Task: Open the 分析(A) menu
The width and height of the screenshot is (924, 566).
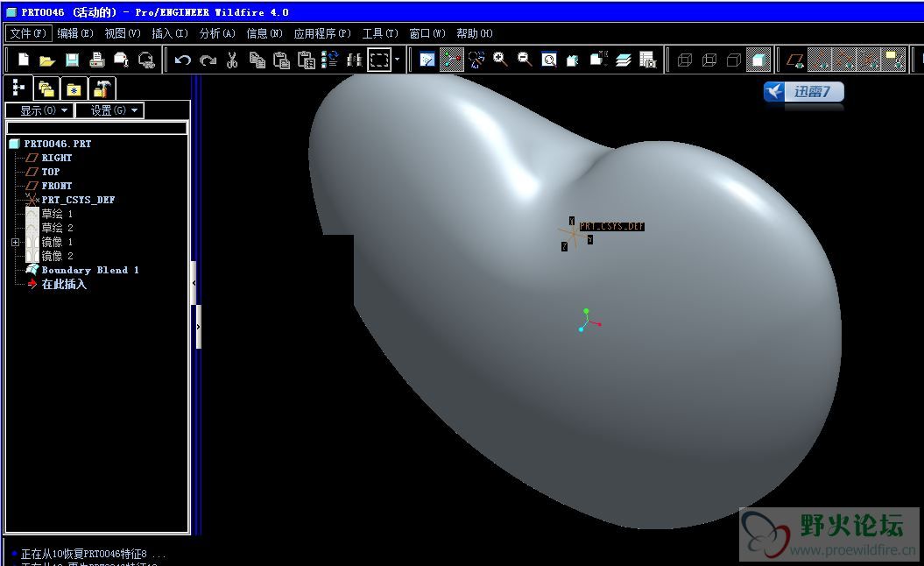Action: pos(217,33)
